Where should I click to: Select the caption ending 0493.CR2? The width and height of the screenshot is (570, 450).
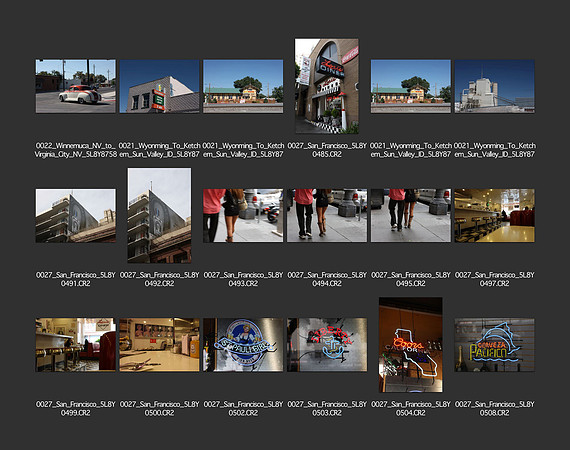[x=243, y=279]
